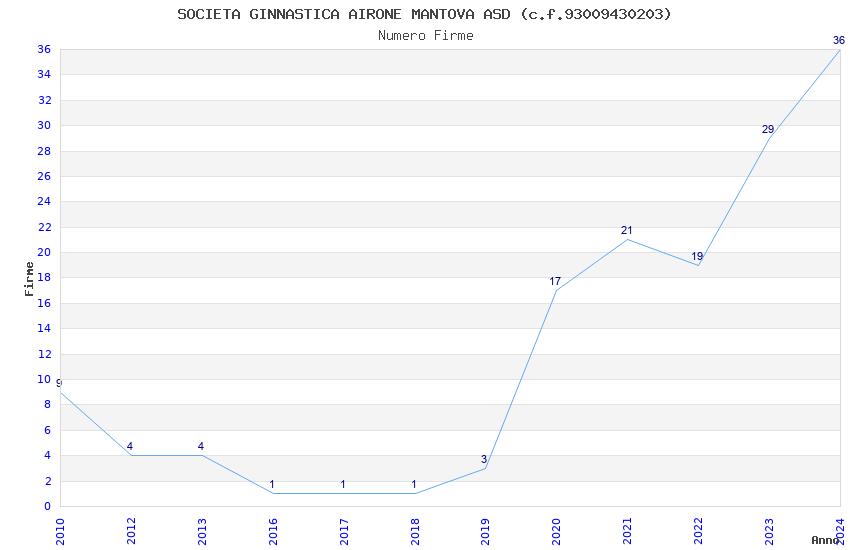The width and height of the screenshot is (850, 550).
Task: Click y-axis tick label 18
Action: (44, 277)
